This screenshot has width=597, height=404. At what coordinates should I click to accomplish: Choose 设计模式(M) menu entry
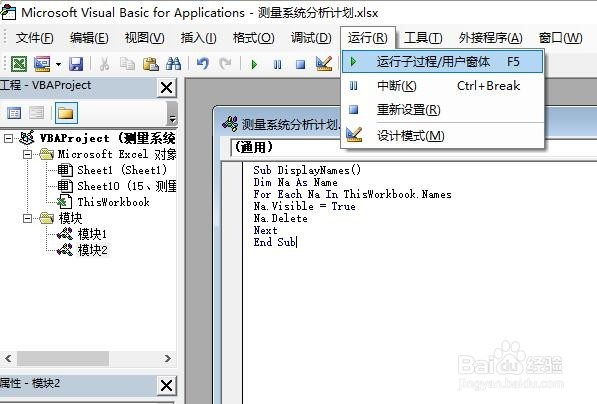tap(442, 135)
